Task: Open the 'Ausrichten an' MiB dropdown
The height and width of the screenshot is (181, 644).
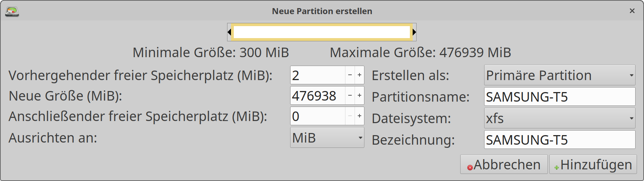Action: click(327, 138)
